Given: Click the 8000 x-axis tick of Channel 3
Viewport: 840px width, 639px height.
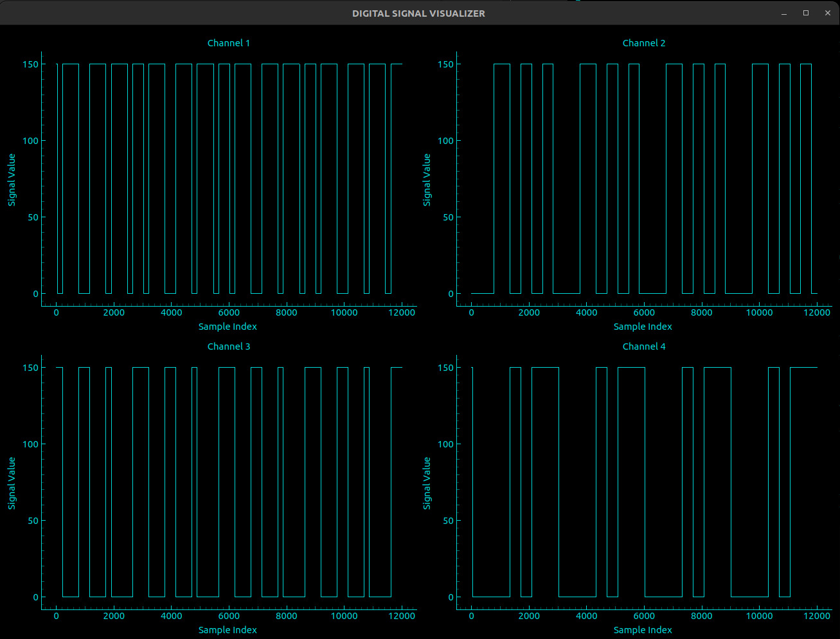Looking at the screenshot, I should (287, 616).
